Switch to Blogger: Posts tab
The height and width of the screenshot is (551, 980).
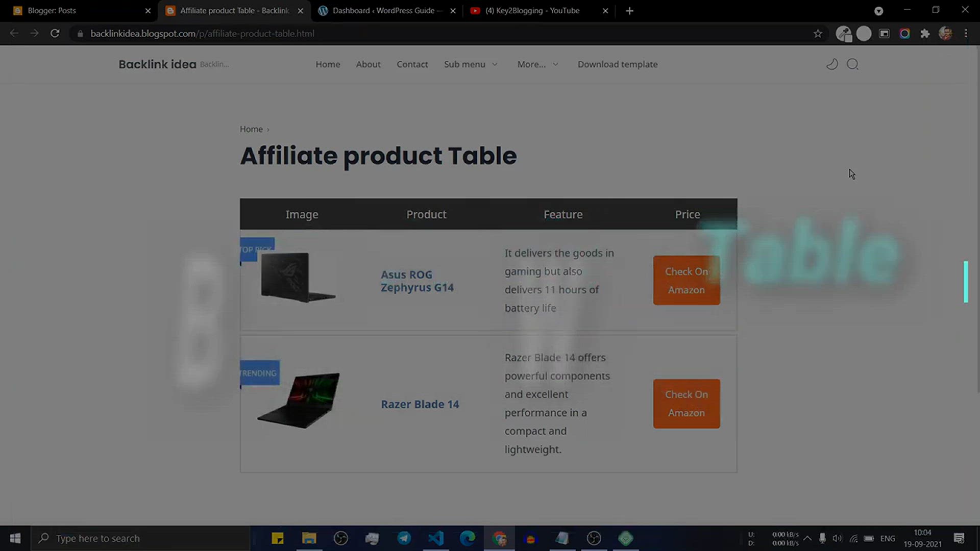point(80,11)
